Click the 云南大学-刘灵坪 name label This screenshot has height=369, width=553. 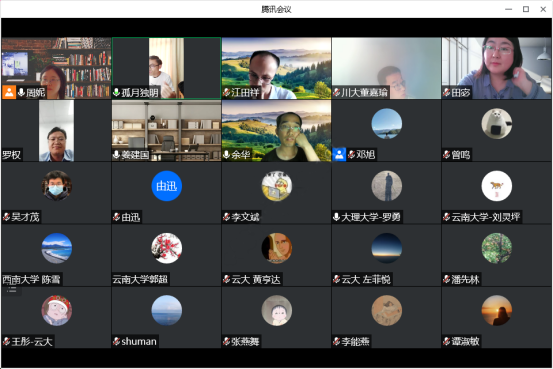[x=486, y=217]
